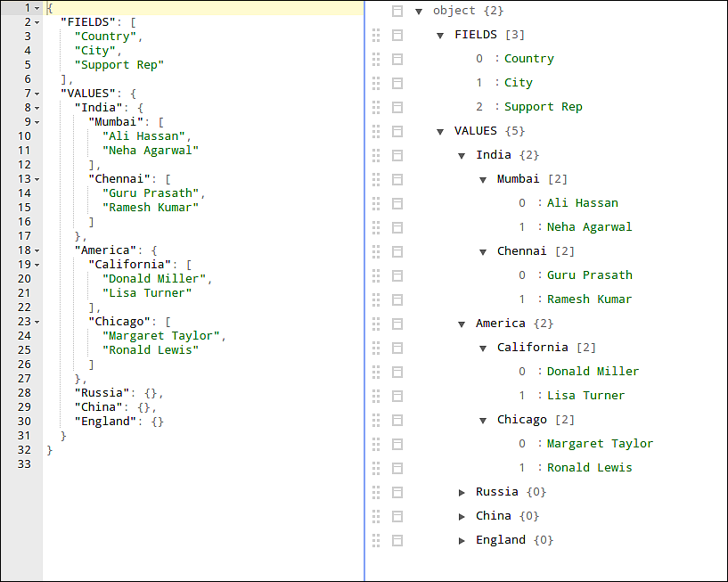Open the context menu for the Chicago node
728x582 pixels.
pos(397,419)
